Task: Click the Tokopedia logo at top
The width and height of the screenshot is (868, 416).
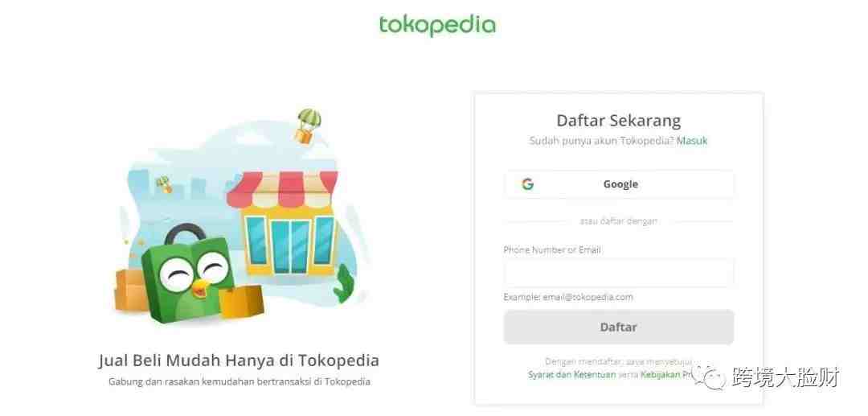Action: [437, 26]
